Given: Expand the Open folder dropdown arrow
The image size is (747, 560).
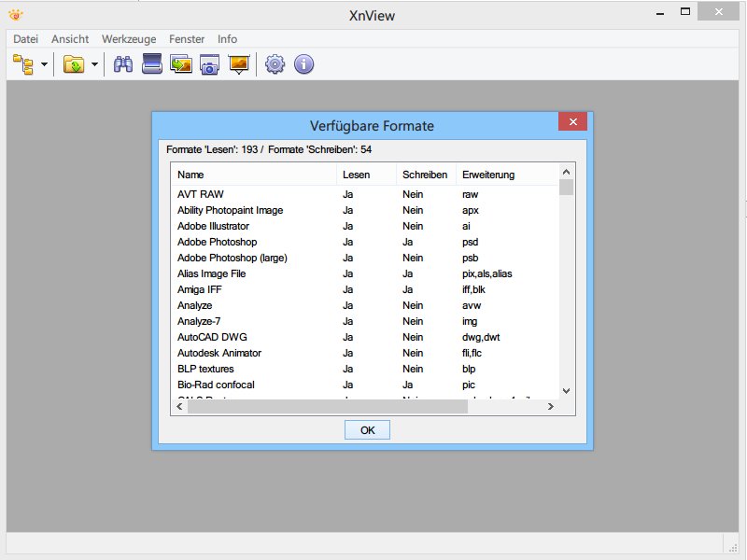Looking at the screenshot, I should [95, 64].
